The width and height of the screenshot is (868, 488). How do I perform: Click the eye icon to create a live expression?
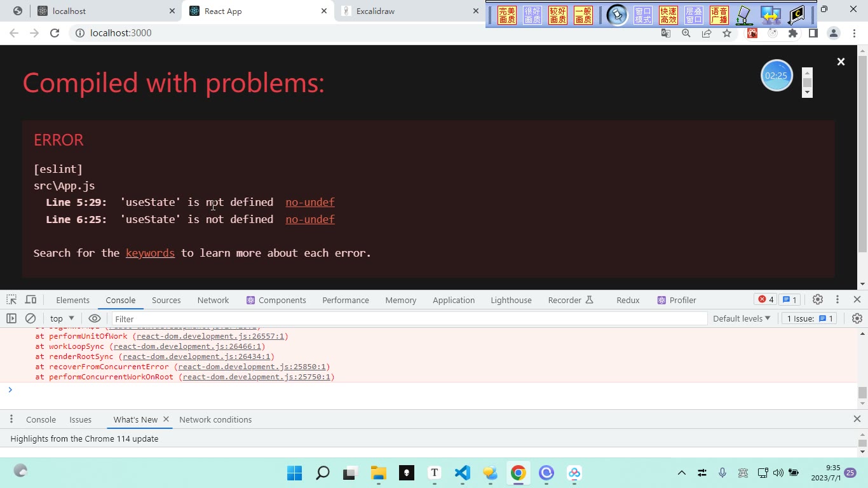pyautogui.click(x=95, y=318)
